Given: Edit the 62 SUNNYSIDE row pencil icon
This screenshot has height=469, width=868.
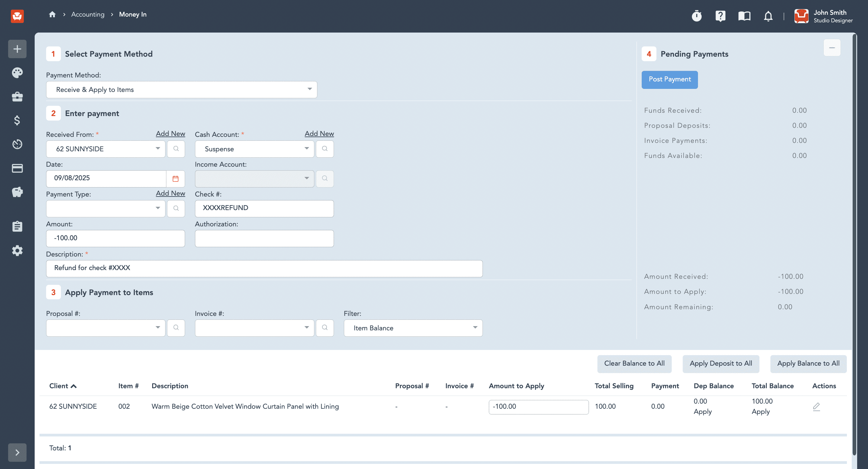Looking at the screenshot, I should tap(816, 406).
